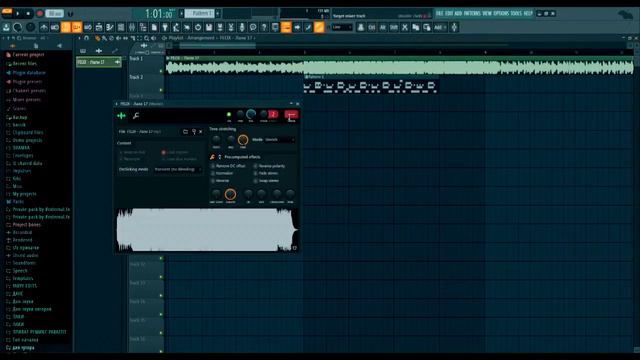Open the sampler wrench settings tab

[x=136, y=116]
